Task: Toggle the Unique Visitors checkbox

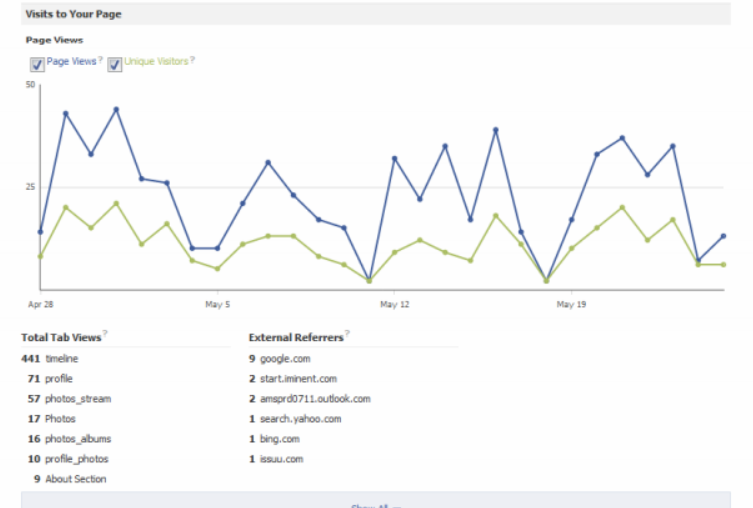Action: click(x=115, y=64)
